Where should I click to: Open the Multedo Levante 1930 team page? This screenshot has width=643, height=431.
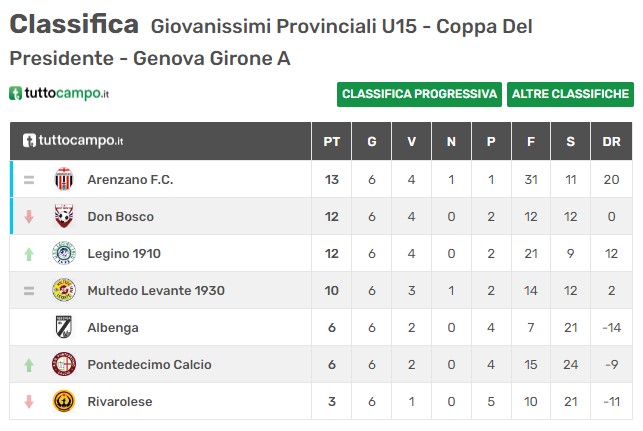(x=156, y=290)
